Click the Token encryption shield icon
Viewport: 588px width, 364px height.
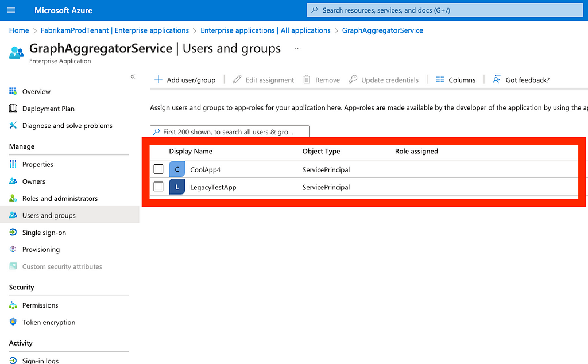[x=13, y=322]
